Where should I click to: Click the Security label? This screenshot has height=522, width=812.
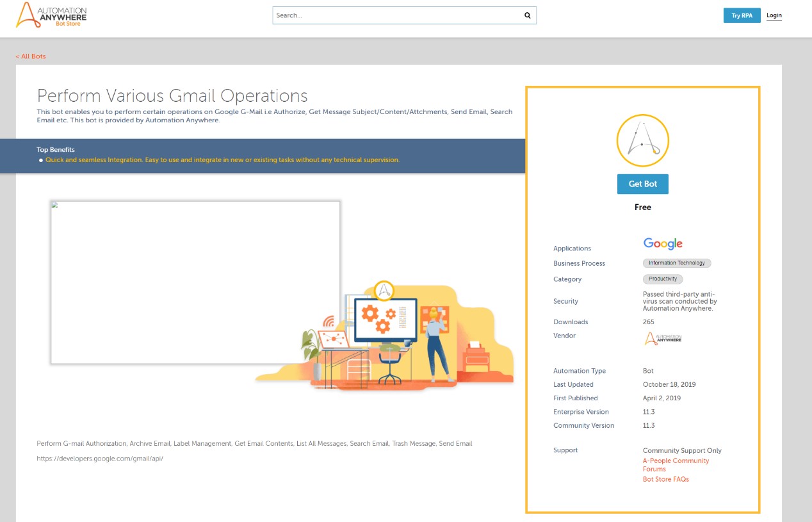pos(565,301)
